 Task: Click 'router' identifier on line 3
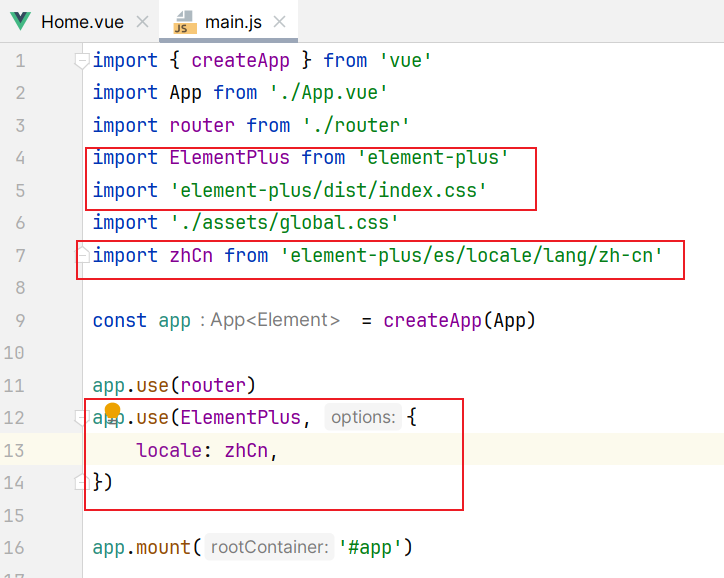click(202, 126)
